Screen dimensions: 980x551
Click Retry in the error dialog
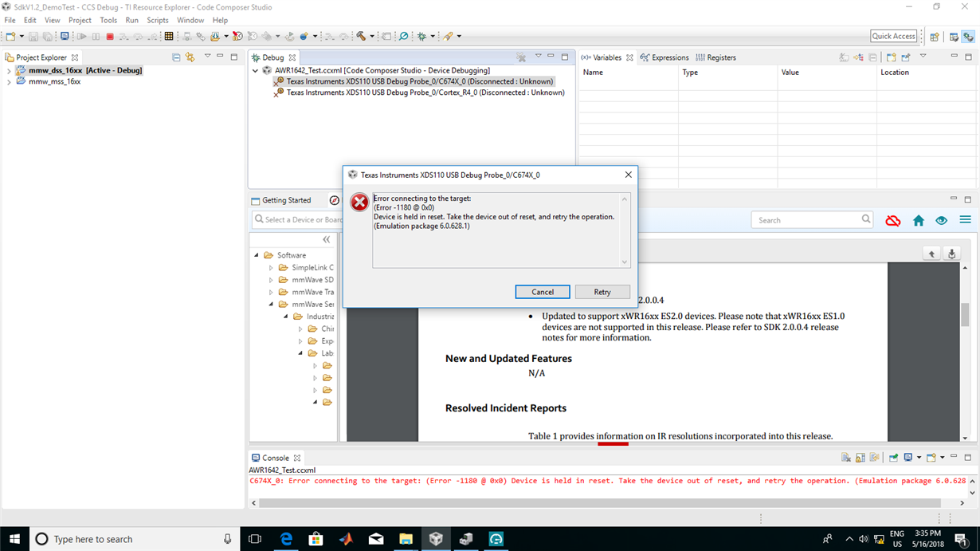tap(602, 292)
